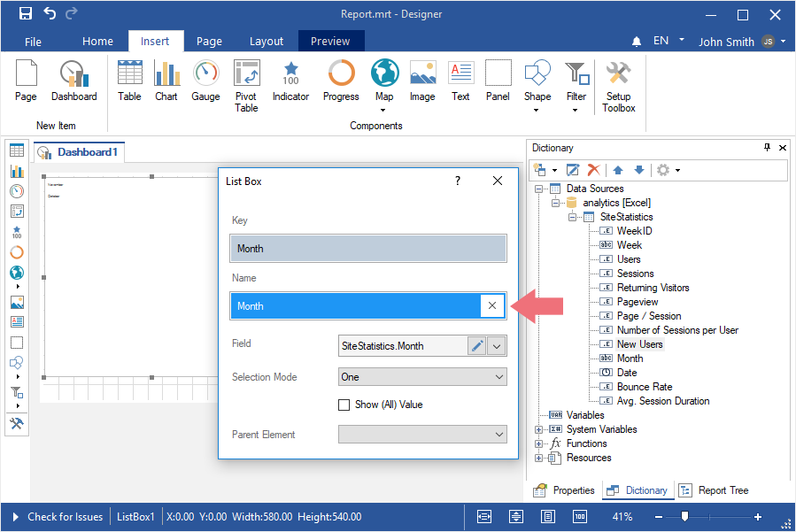Insert a Gauge component from ribbon
Screen dimensions: 796x532
click(x=205, y=81)
